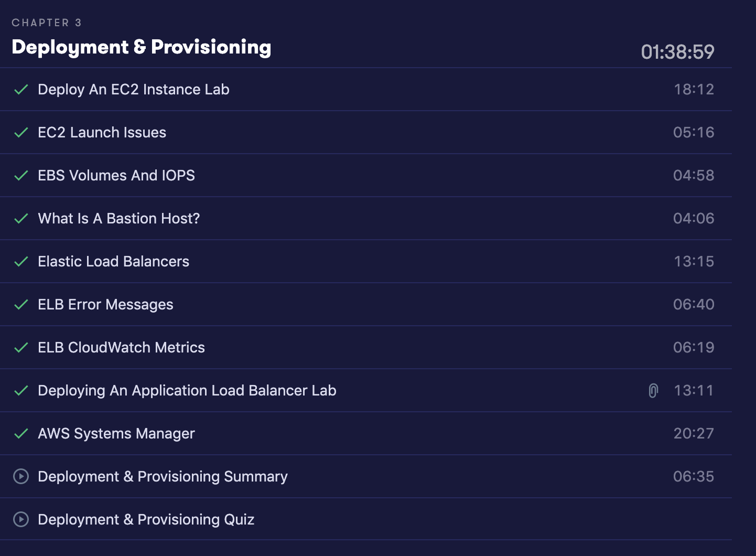
Task: Click the CHAPTER 3 label
Action: tap(47, 23)
